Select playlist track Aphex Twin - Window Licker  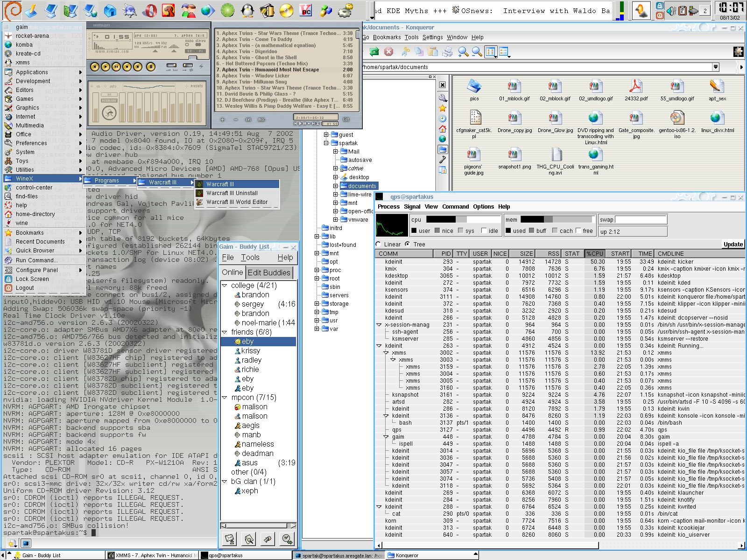[285, 76]
